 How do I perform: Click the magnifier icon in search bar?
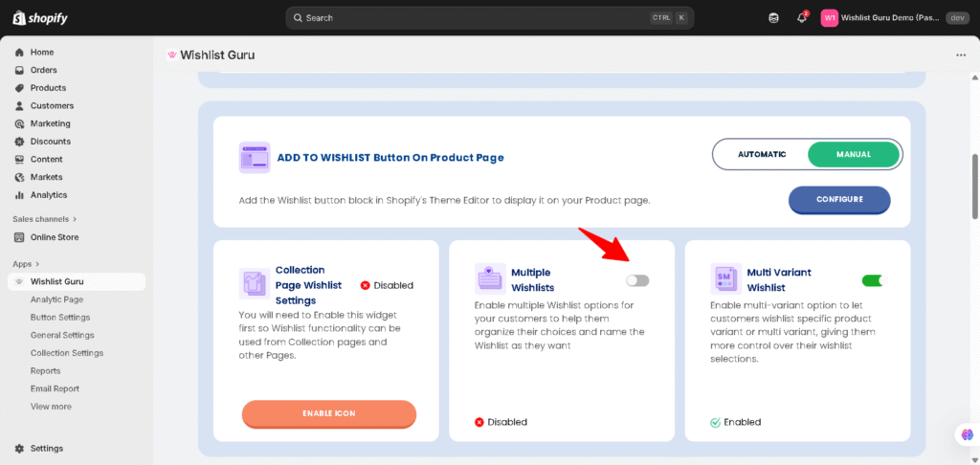click(x=299, y=18)
